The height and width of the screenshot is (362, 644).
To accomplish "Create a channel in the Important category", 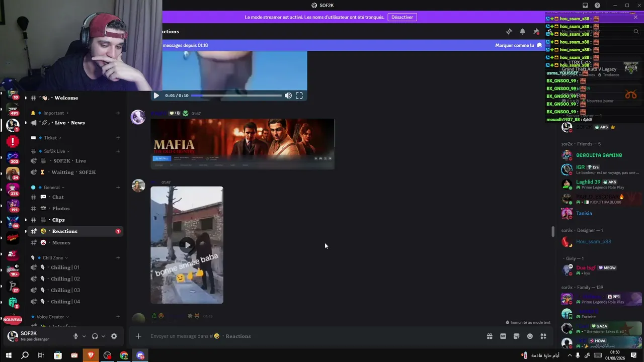I will point(118,113).
